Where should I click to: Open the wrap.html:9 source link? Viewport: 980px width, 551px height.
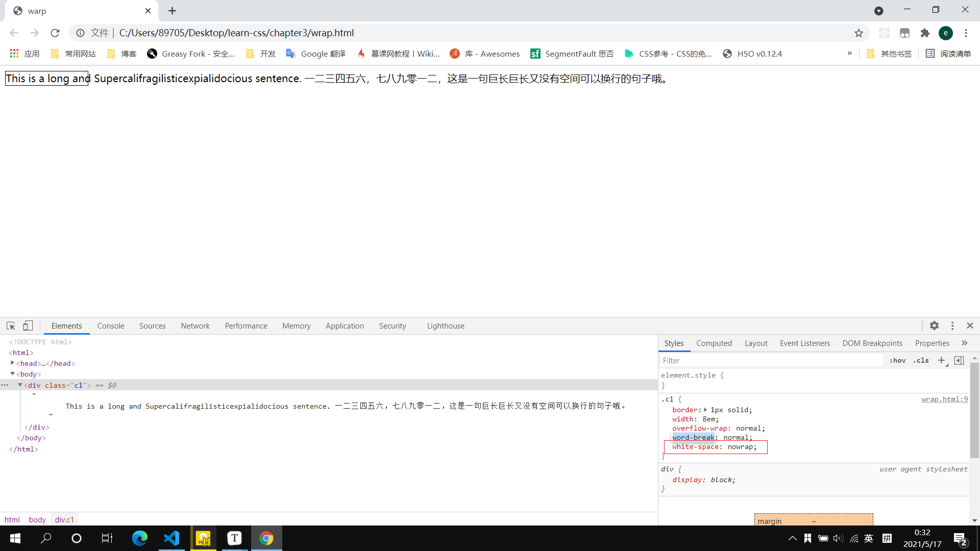click(x=944, y=399)
